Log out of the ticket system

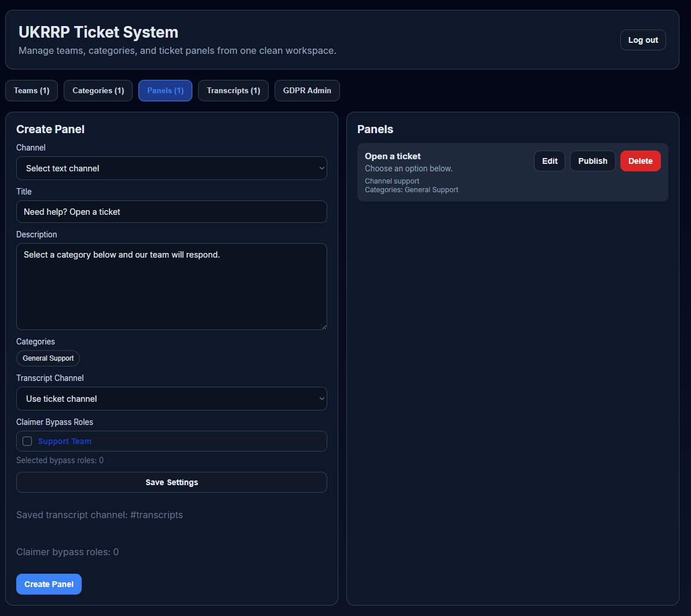pos(642,39)
